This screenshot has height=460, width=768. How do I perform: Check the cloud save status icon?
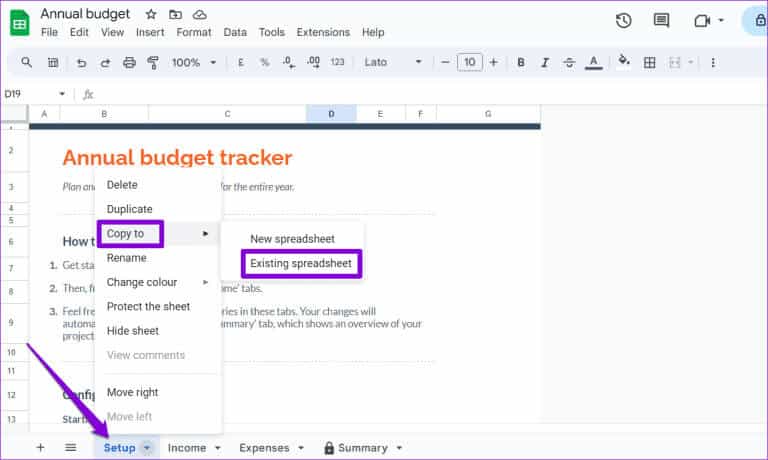coord(199,15)
